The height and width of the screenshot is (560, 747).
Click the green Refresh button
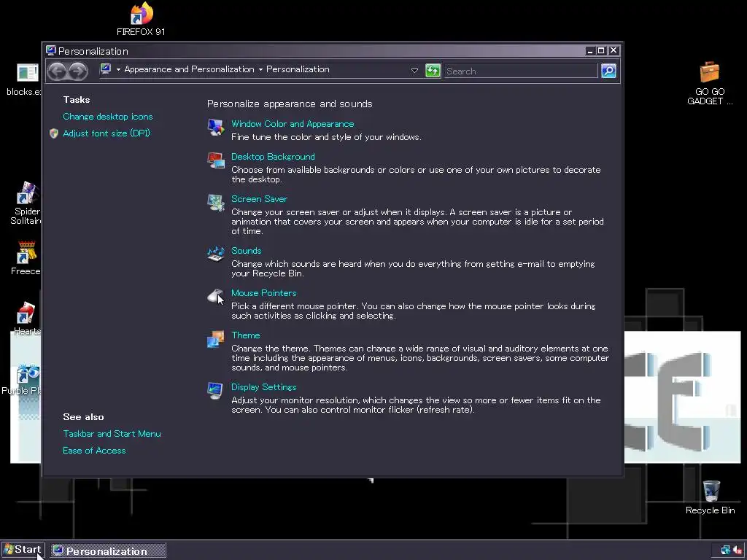433,71
